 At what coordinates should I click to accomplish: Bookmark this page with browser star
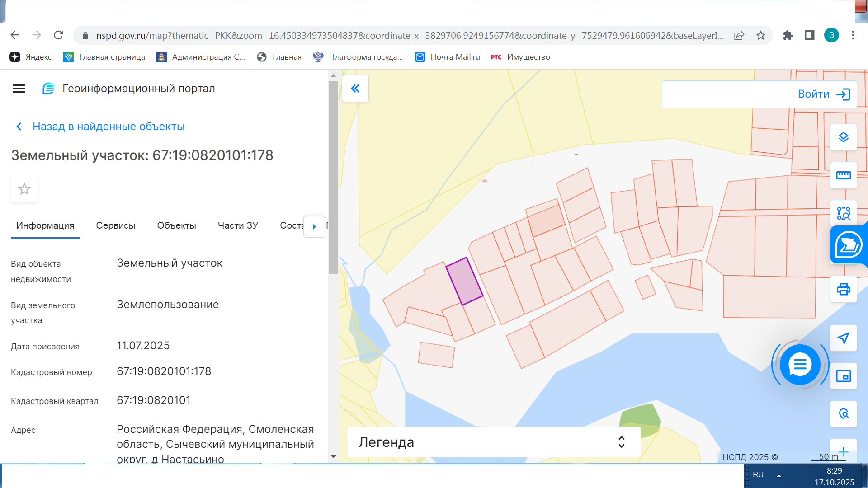click(761, 35)
